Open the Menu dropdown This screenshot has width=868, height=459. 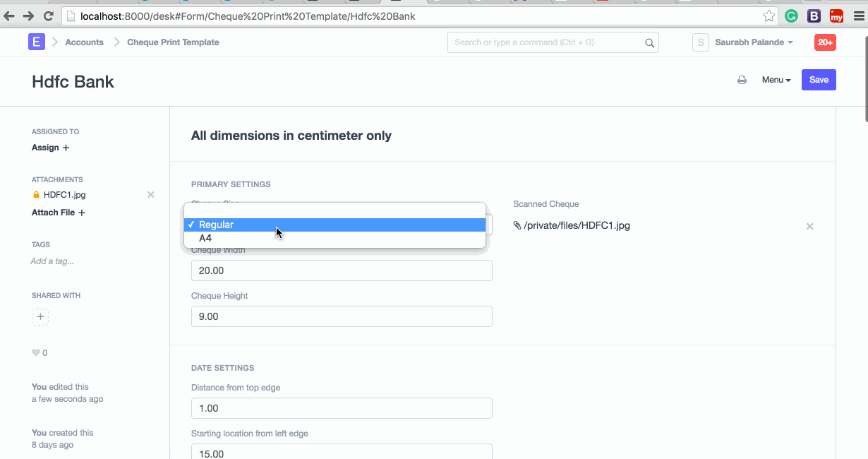click(776, 81)
